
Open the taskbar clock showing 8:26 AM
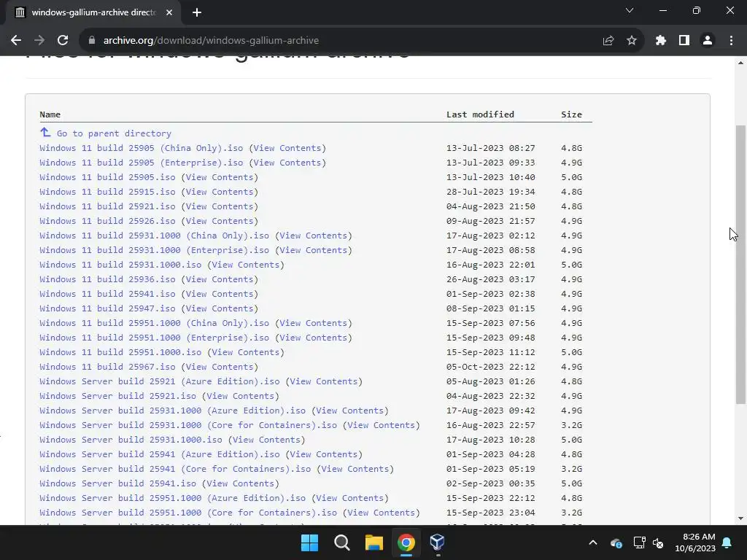tap(695, 542)
